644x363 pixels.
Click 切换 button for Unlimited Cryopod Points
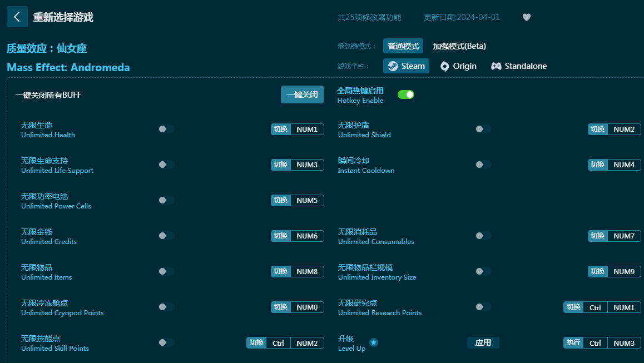coord(281,307)
